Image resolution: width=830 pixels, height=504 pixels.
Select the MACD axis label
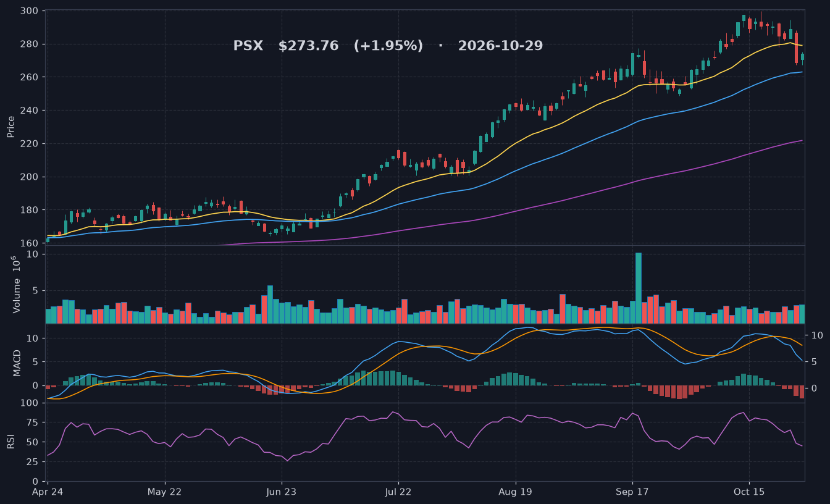click(x=17, y=363)
